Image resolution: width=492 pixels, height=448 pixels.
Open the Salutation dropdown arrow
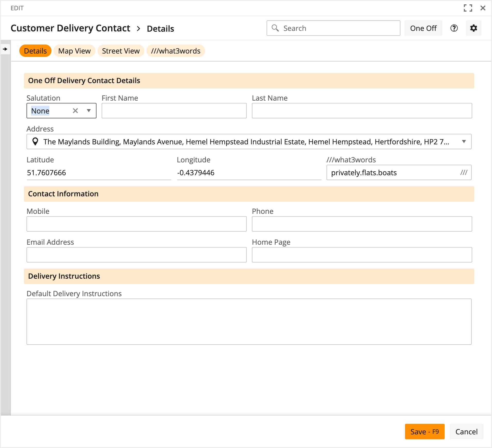pos(89,111)
